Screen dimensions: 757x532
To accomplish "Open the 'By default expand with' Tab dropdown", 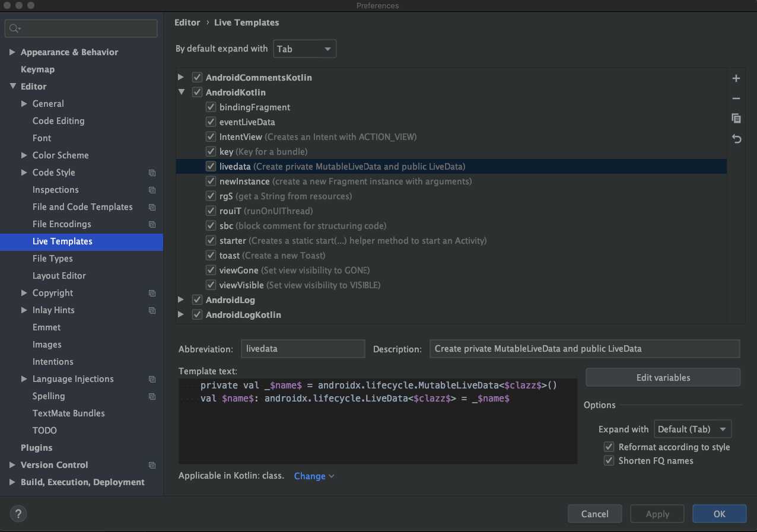I will [304, 49].
